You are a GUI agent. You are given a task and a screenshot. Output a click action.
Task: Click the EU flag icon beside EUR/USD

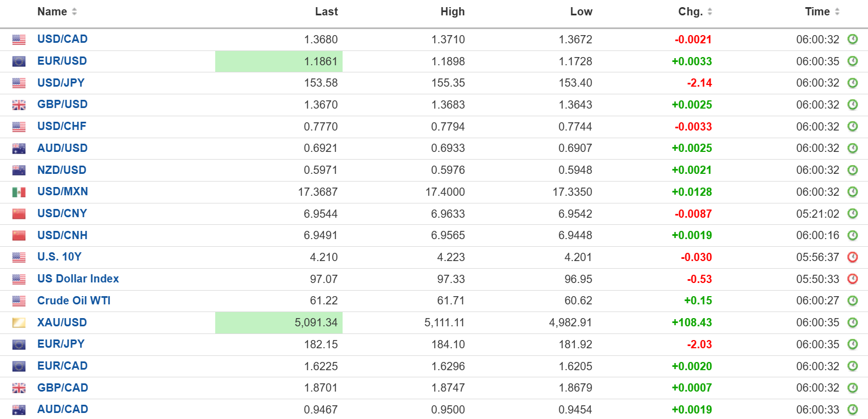click(19, 61)
